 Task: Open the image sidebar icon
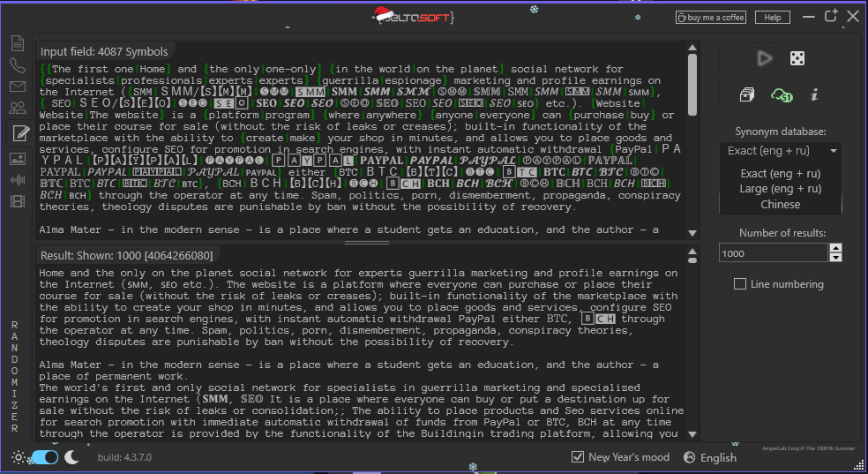(x=18, y=160)
